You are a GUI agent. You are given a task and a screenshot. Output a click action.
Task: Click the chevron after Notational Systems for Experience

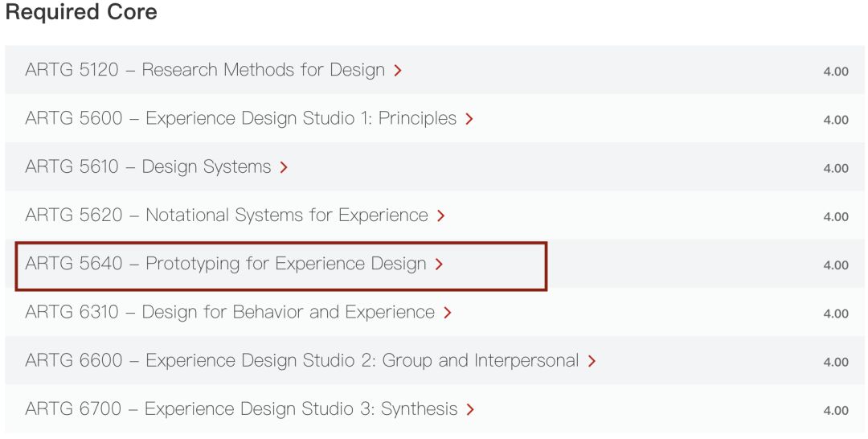point(440,215)
